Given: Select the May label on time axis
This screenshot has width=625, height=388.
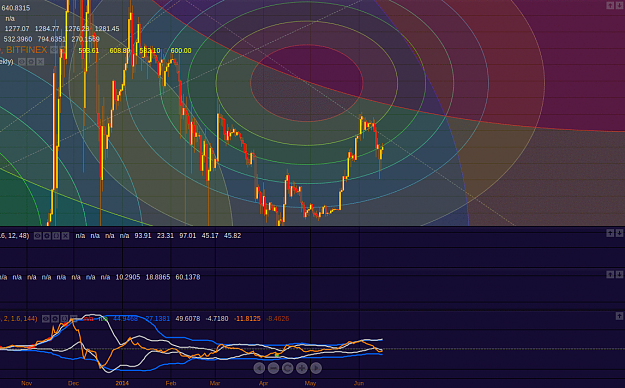Looking at the screenshot, I should point(311,383).
